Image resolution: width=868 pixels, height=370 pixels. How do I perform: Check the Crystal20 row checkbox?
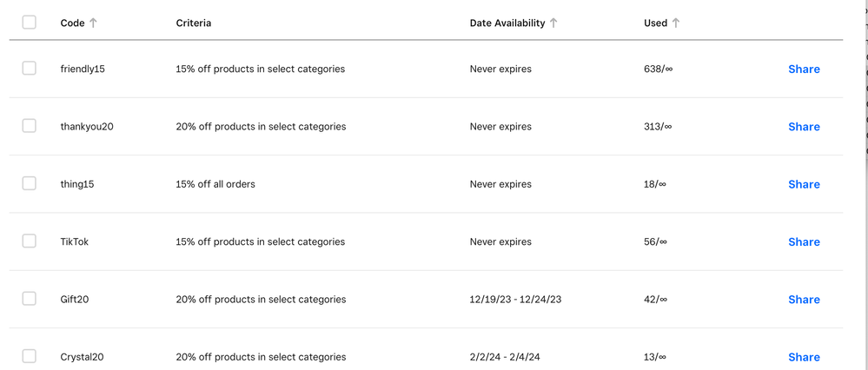pos(30,356)
